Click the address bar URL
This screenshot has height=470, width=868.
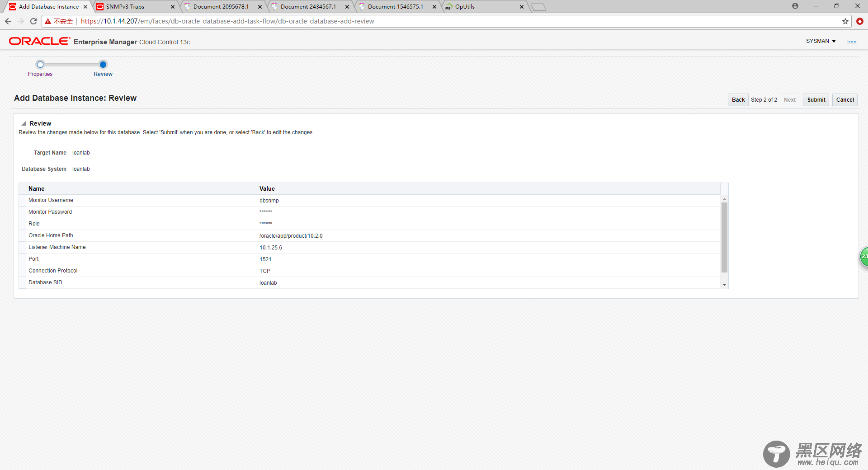click(x=227, y=21)
